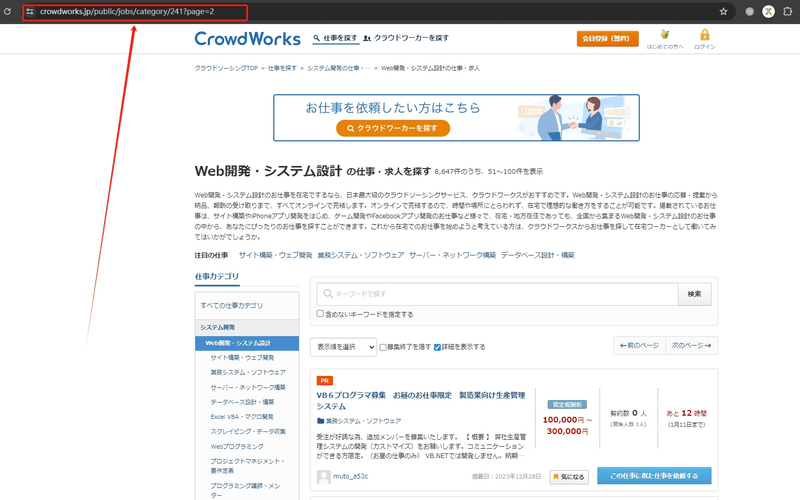Image resolution: width=800 pixels, height=500 pixels.
Task: Select sidebar item Excel VBA・マクロ開発
Action: click(242, 417)
